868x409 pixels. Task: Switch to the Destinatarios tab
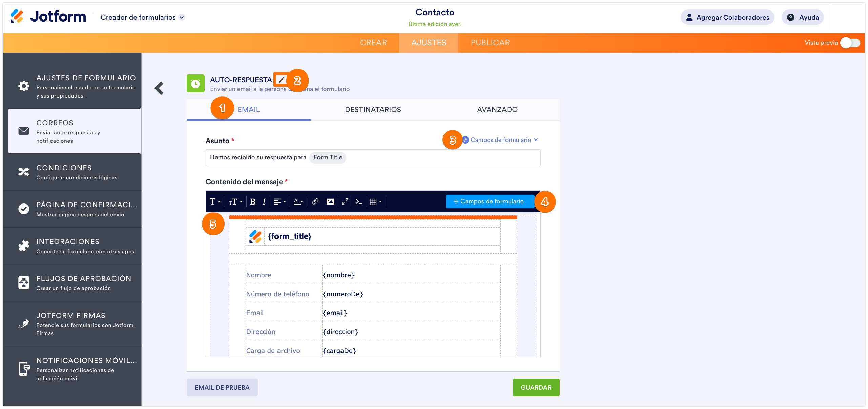pyautogui.click(x=373, y=110)
